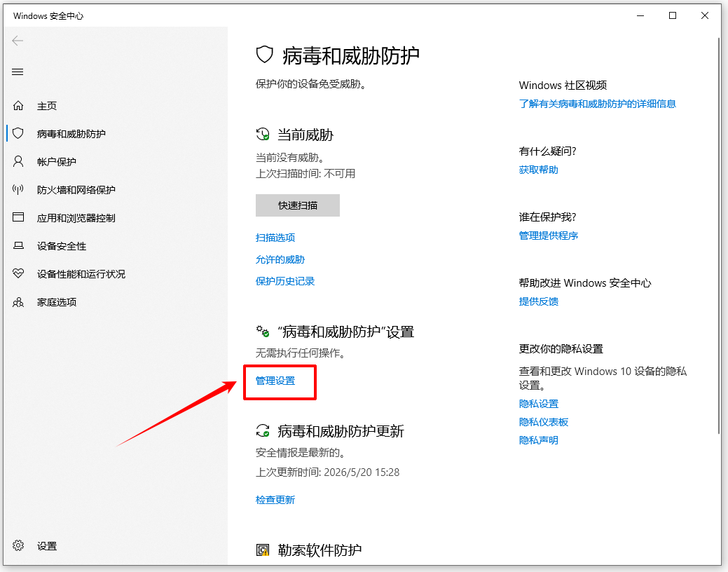Click the Windows 社区视频 heading

pos(563,85)
